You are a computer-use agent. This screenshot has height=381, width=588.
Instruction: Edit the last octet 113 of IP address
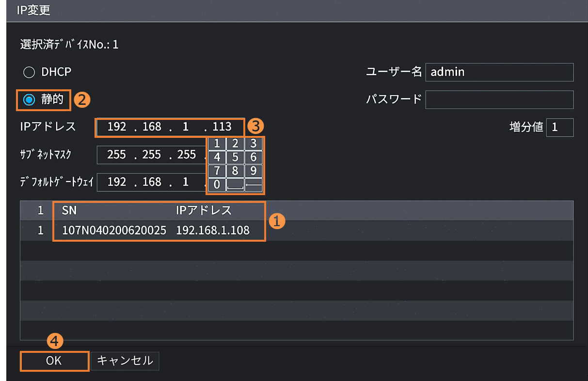(x=222, y=127)
